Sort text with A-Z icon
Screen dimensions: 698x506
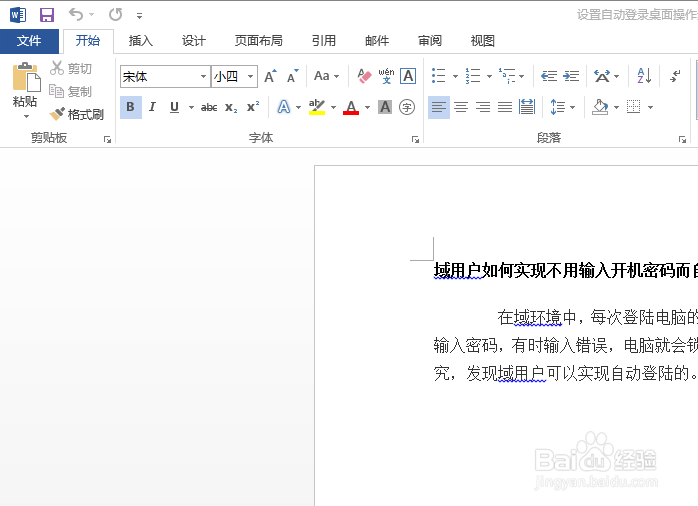coord(644,76)
